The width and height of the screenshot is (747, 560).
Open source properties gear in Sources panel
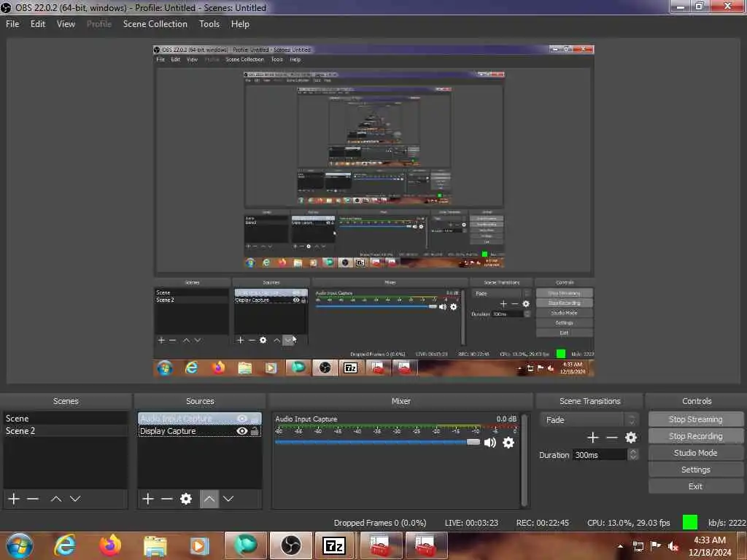coord(186,499)
